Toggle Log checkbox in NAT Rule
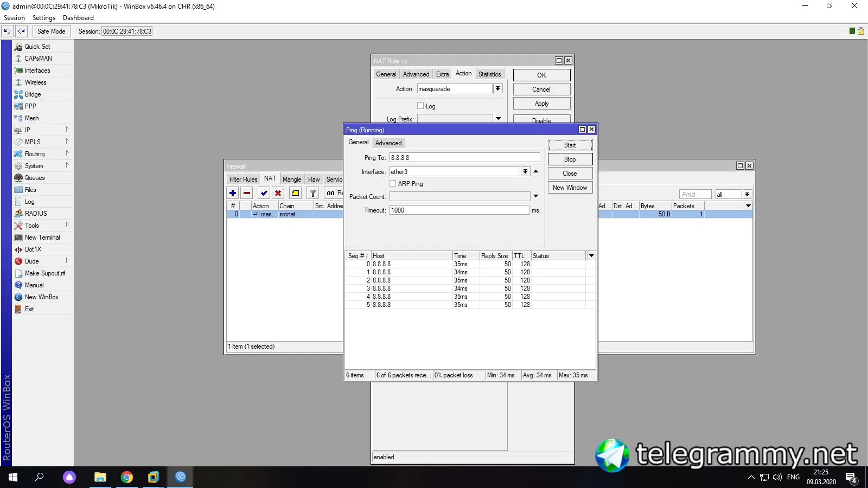The height and width of the screenshot is (488, 868). tap(420, 106)
